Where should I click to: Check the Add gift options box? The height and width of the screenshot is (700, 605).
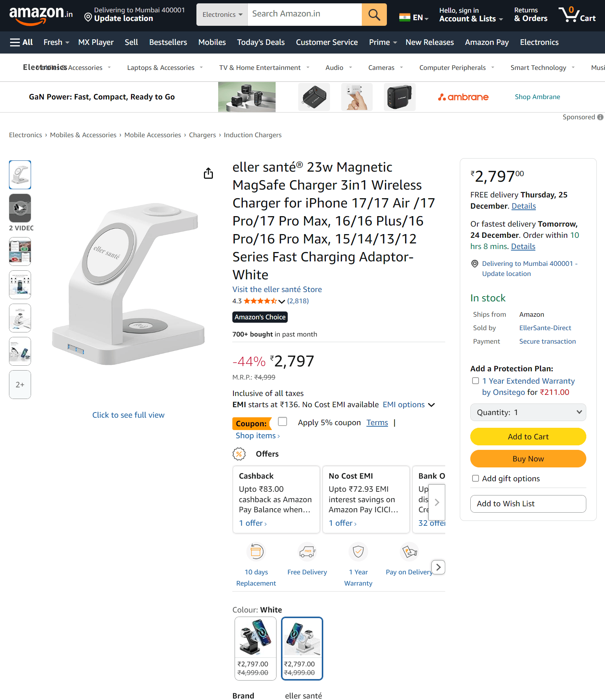coord(476,478)
